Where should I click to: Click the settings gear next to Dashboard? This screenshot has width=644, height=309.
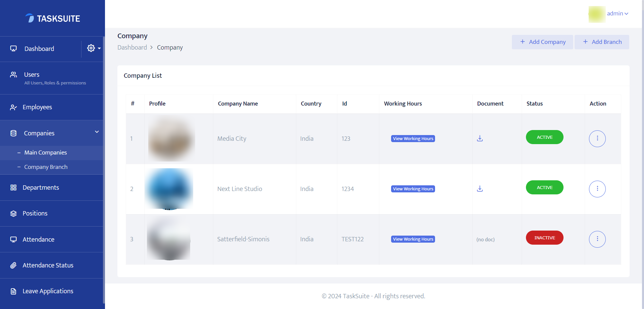pyautogui.click(x=91, y=48)
